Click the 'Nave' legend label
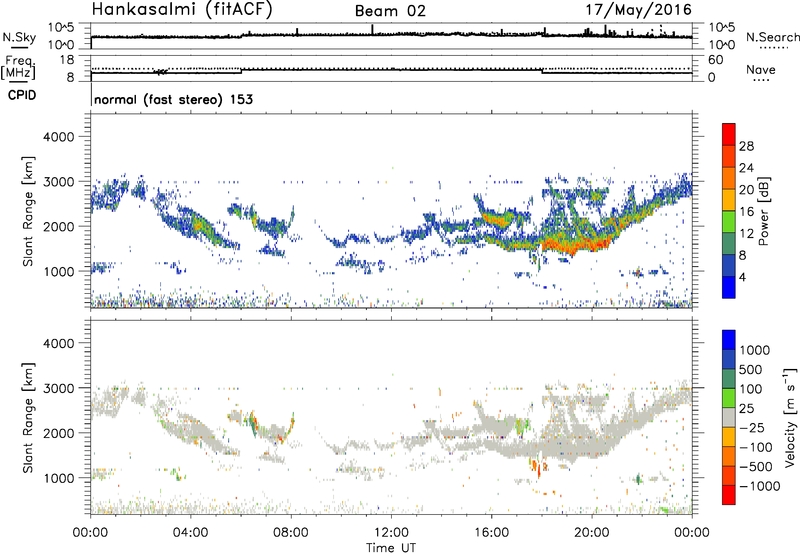Viewport: 800px width, 554px height. (x=761, y=70)
